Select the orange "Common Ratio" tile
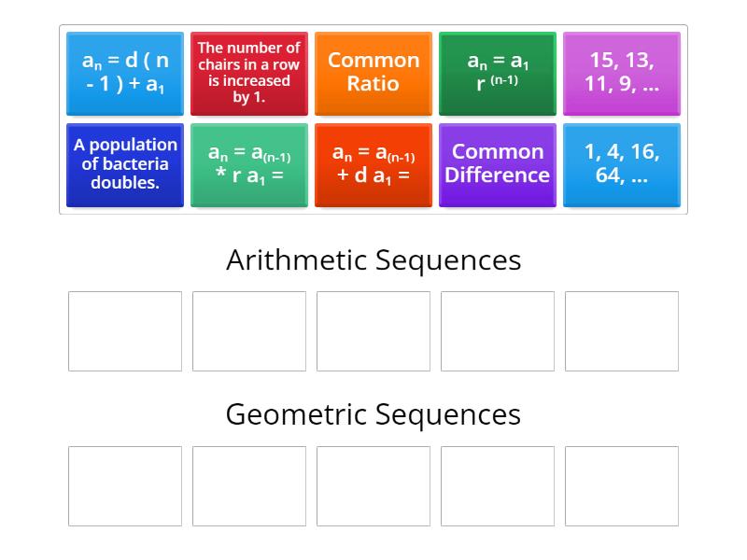 point(373,74)
